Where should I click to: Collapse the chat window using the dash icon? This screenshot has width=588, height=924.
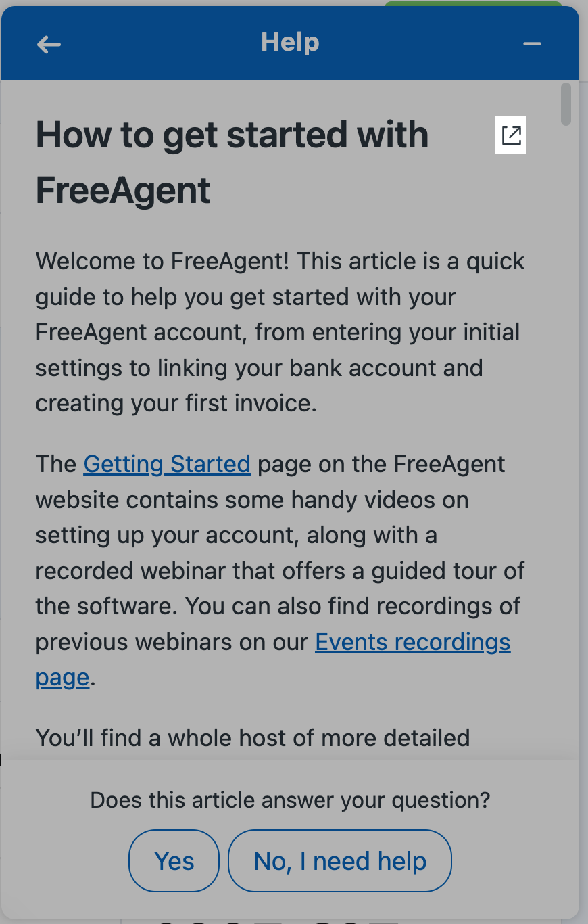click(x=532, y=43)
